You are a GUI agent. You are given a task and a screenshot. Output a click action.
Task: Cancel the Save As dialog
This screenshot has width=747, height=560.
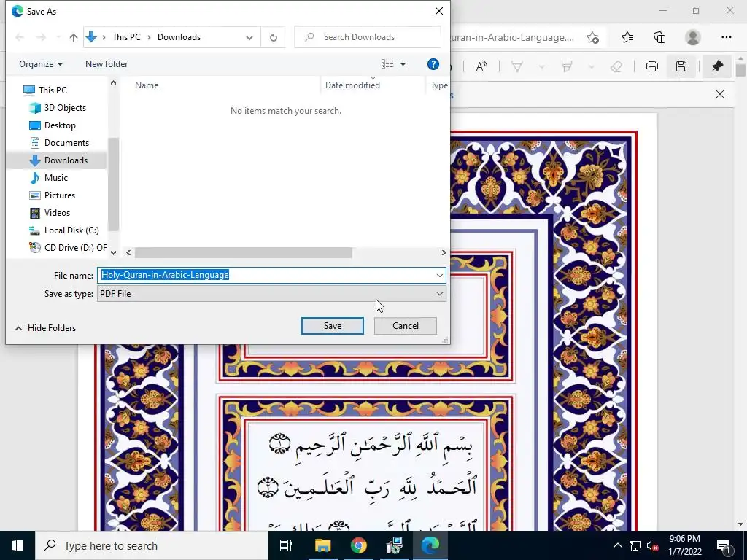tap(406, 326)
